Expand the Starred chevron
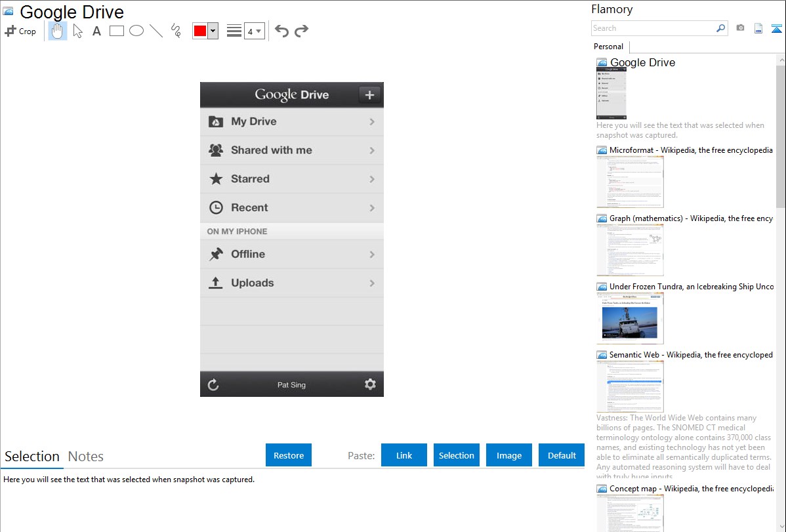Screen dimensions: 786x532 click(x=372, y=179)
